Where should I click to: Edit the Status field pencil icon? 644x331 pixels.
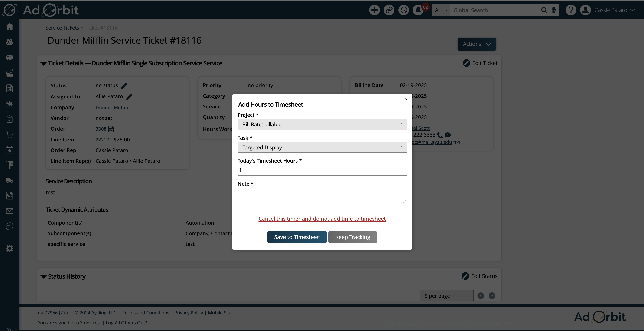click(124, 86)
